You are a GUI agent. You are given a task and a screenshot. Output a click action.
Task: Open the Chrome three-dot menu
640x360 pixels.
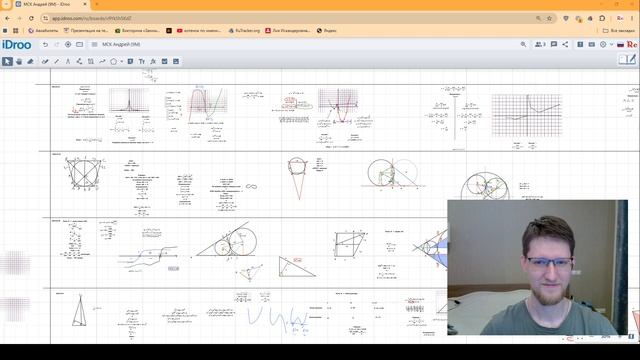coord(633,18)
